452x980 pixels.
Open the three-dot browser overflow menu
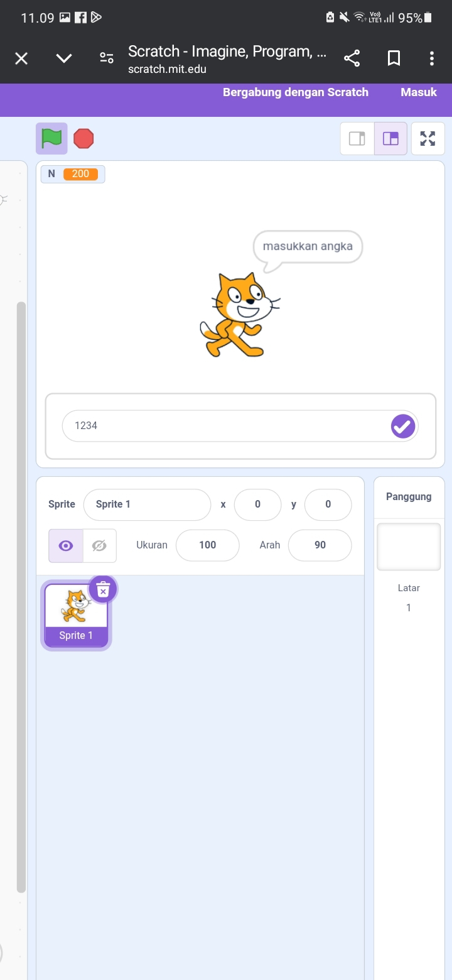432,58
